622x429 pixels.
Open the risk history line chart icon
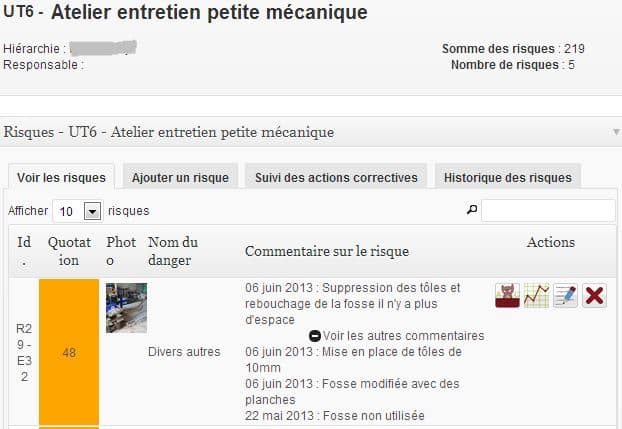pyautogui.click(x=537, y=296)
